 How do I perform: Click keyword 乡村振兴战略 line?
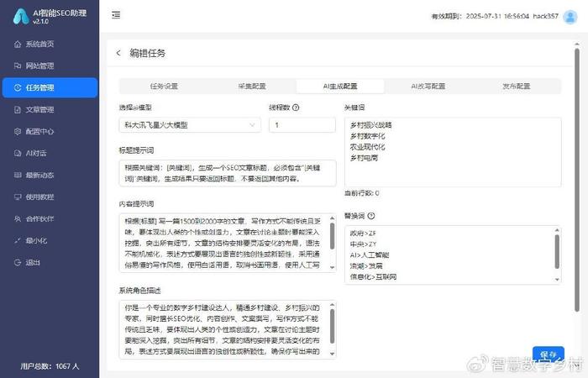pos(371,125)
